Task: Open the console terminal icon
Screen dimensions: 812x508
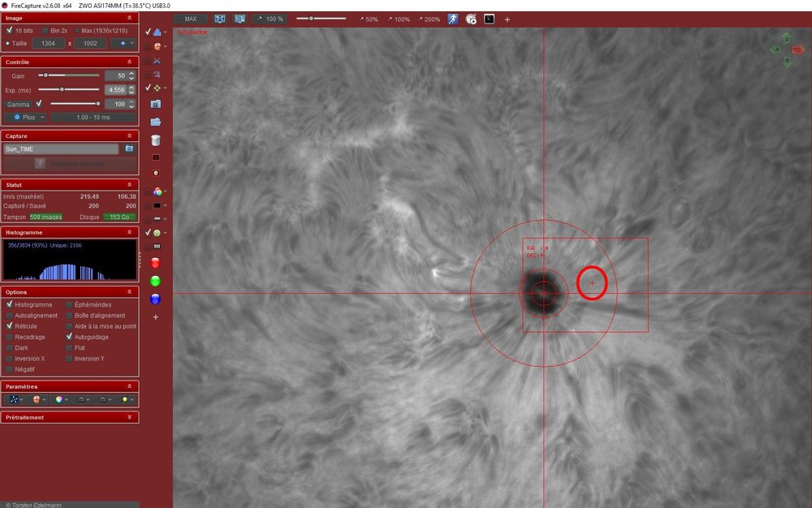Action: click(489, 19)
